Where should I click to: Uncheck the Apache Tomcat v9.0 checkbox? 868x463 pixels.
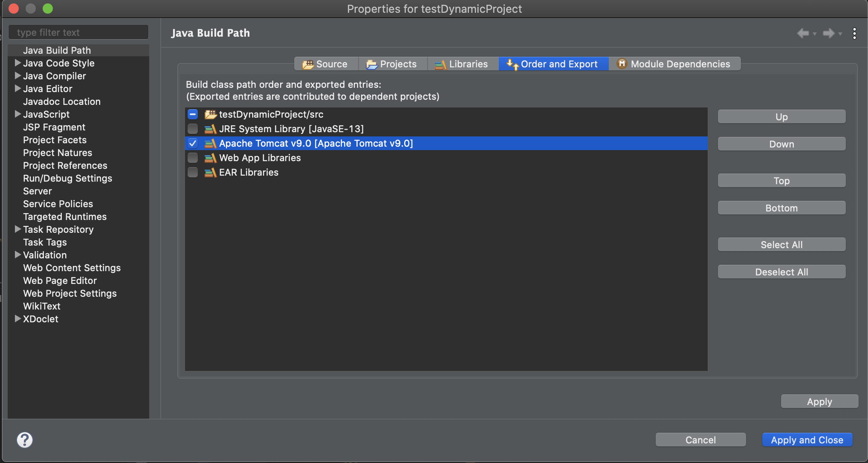click(x=193, y=143)
